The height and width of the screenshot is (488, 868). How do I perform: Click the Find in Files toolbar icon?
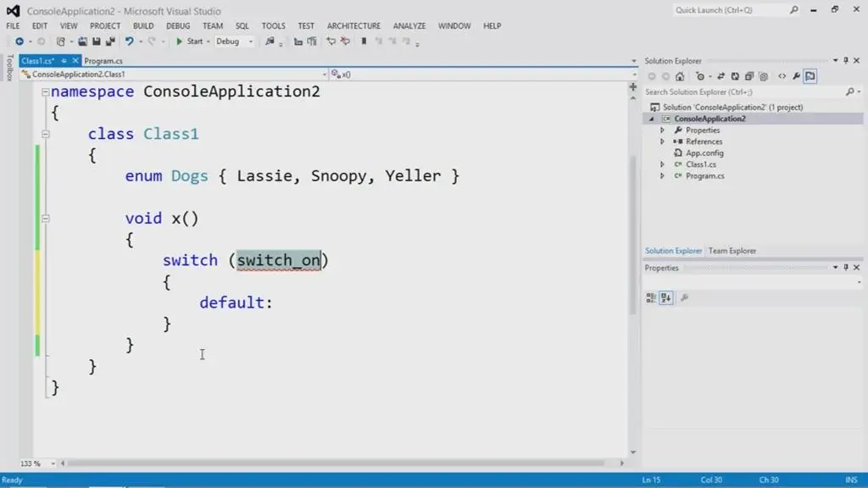pos(270,42)
